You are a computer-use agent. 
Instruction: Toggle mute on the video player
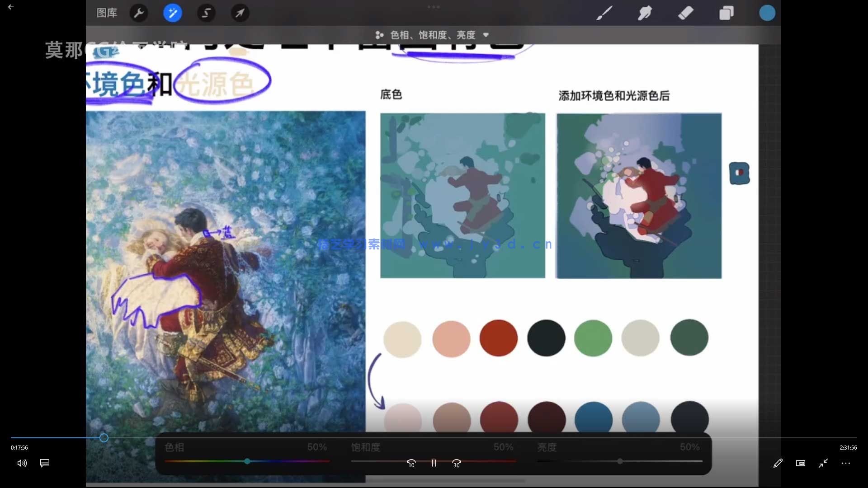pos(21,463)
